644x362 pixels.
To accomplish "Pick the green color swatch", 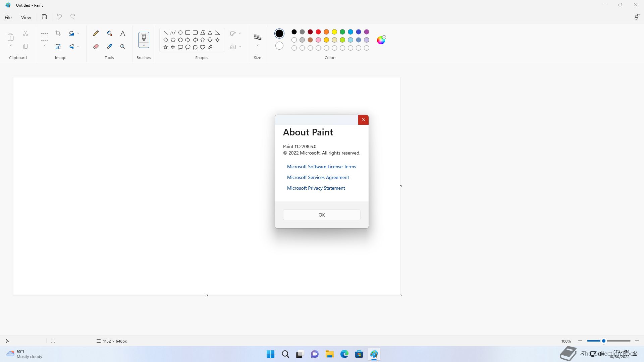I will pos(342,32).
